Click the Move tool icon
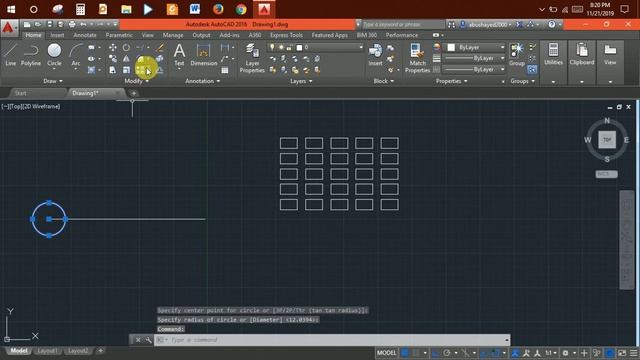 [x=113, y=48]
